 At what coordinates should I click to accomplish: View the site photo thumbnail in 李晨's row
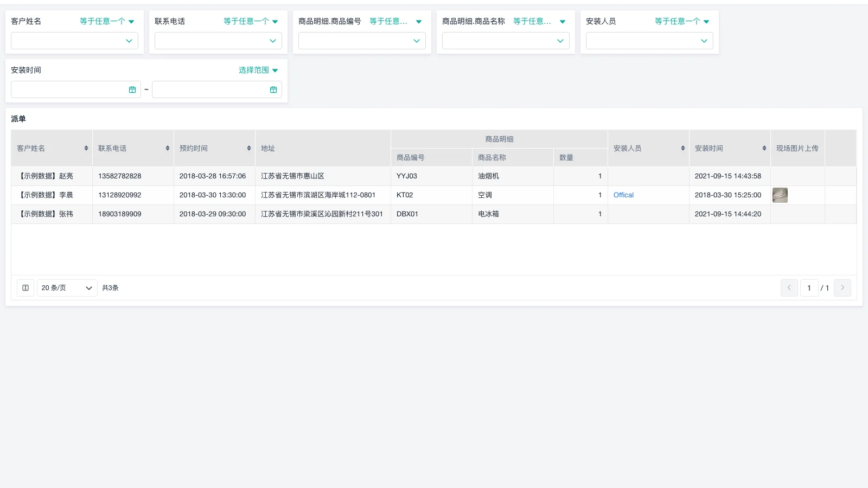pos(780,195)
